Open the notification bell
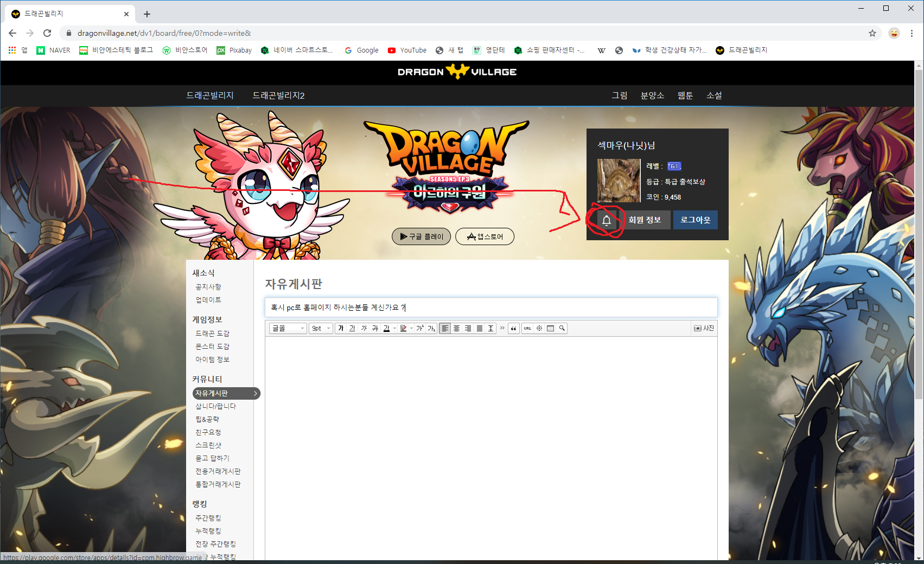The width and height of the screenshot is (924, 564). [x=607, y=220]
